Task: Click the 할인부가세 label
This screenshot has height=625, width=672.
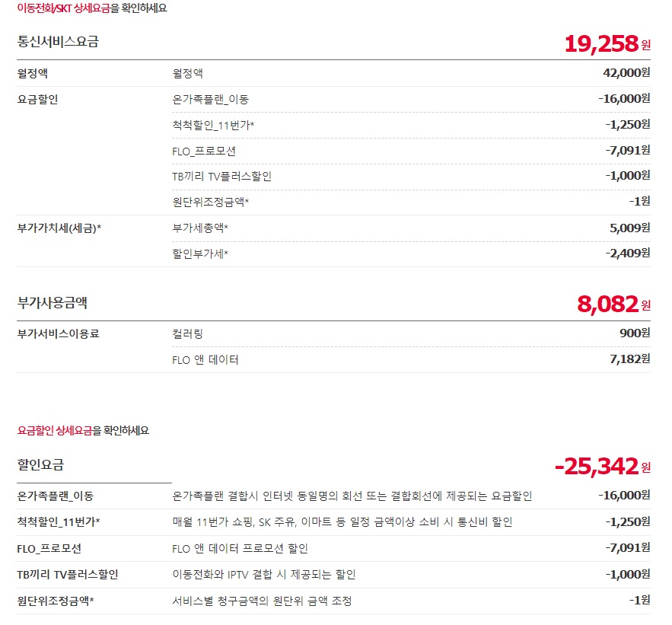Action: (x=200, y=254)
